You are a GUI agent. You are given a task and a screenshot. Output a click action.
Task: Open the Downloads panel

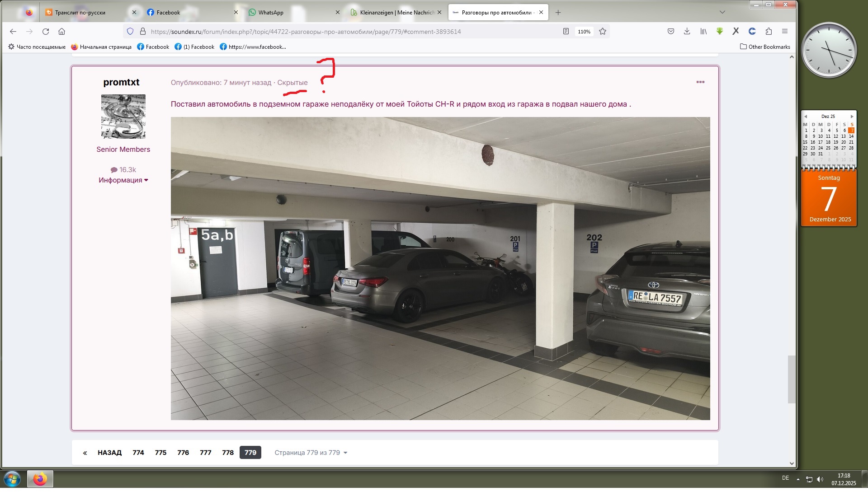tap(687, 31)
